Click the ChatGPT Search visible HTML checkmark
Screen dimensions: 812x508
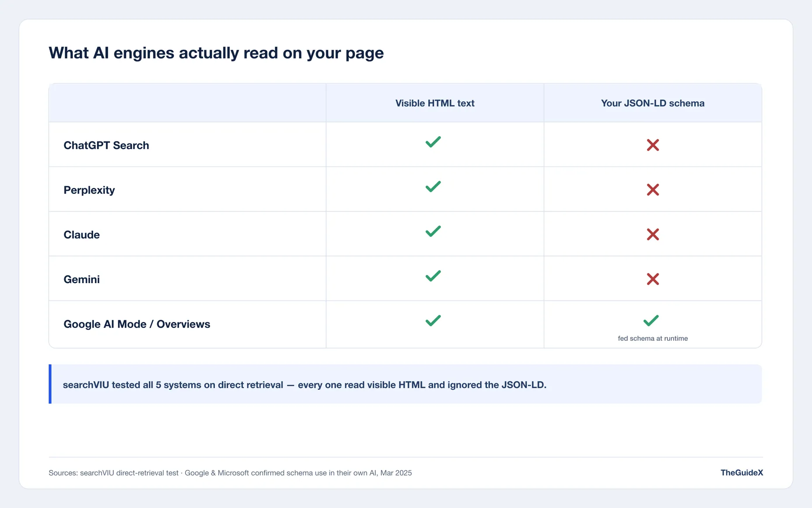pyautogui.click(x=433, y=142)
